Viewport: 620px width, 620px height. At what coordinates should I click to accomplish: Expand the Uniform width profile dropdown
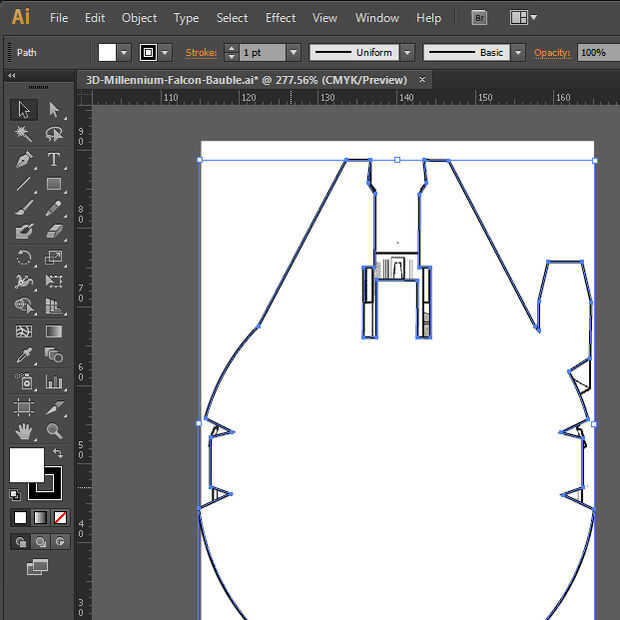tap(409, 52)
